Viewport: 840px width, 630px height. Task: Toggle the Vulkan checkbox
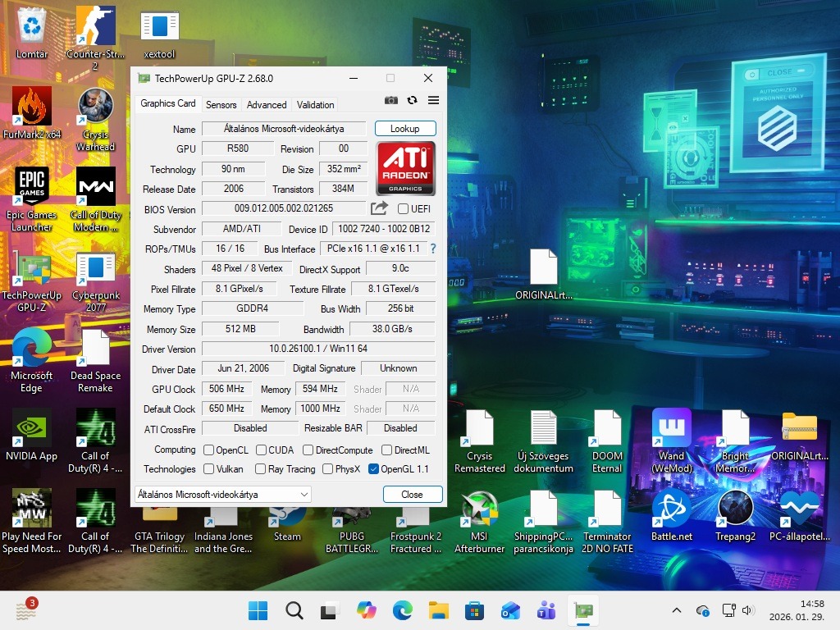pos(209,469)
